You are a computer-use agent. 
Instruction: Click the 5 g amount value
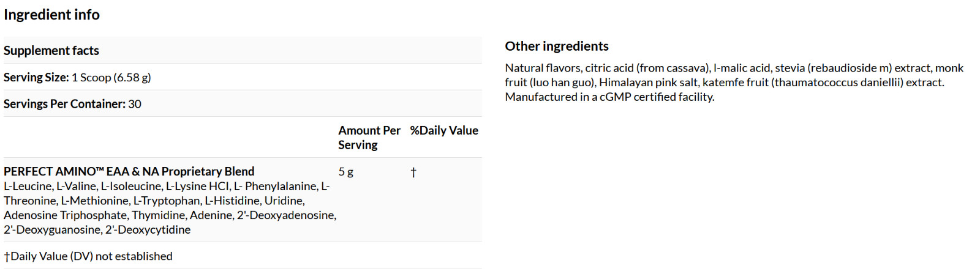tap(345, 172)
